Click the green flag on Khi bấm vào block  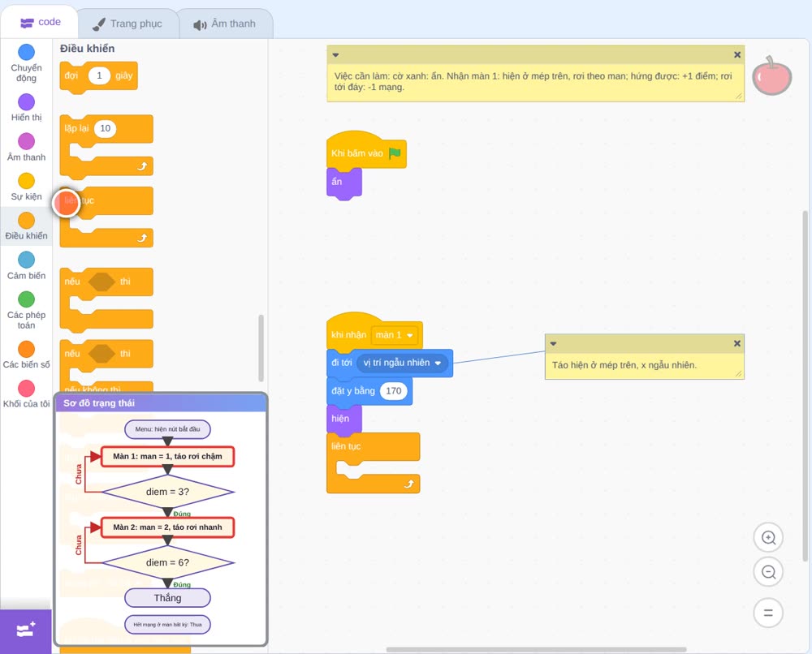(395, 153)
